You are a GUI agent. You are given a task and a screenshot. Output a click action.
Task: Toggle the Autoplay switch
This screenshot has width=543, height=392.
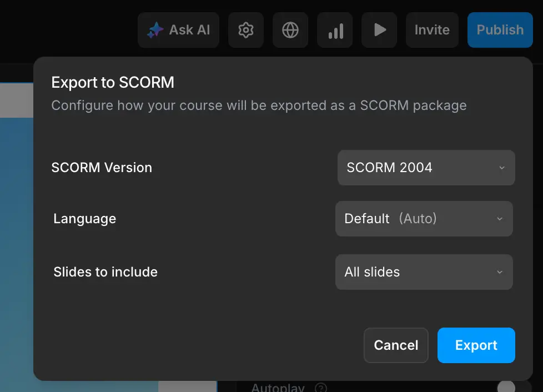click(506, 387)
